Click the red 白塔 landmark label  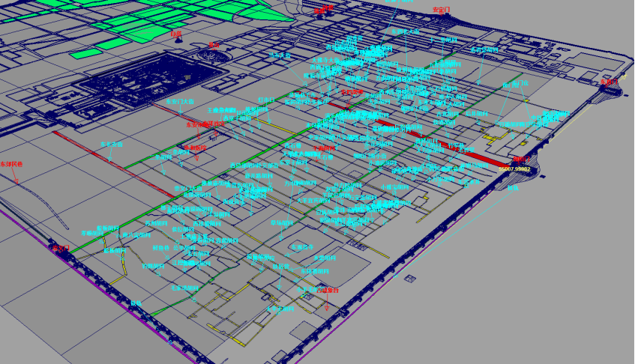click(176, 34)
